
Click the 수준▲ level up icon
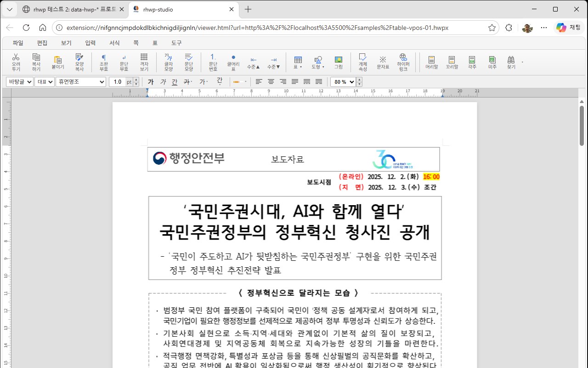254,62
